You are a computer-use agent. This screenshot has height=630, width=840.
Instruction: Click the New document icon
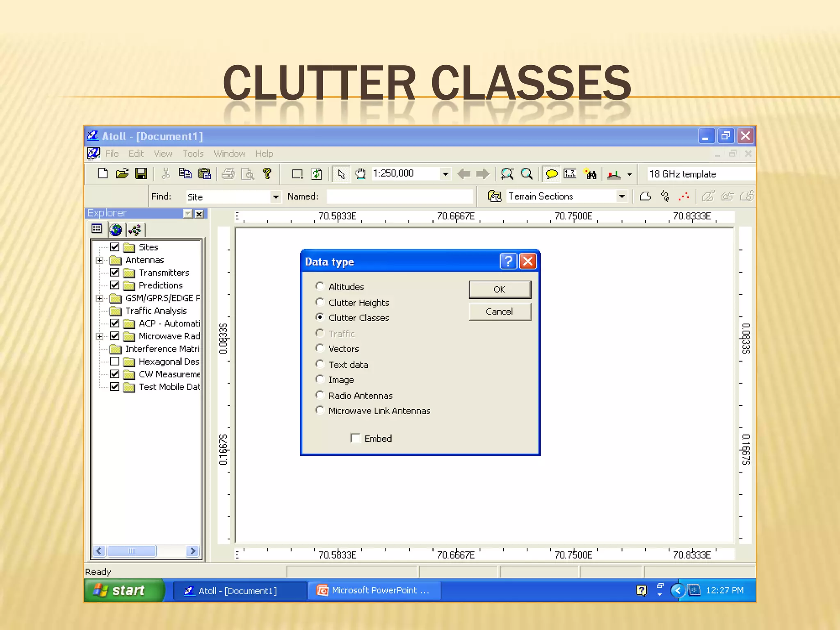(103, 173)
